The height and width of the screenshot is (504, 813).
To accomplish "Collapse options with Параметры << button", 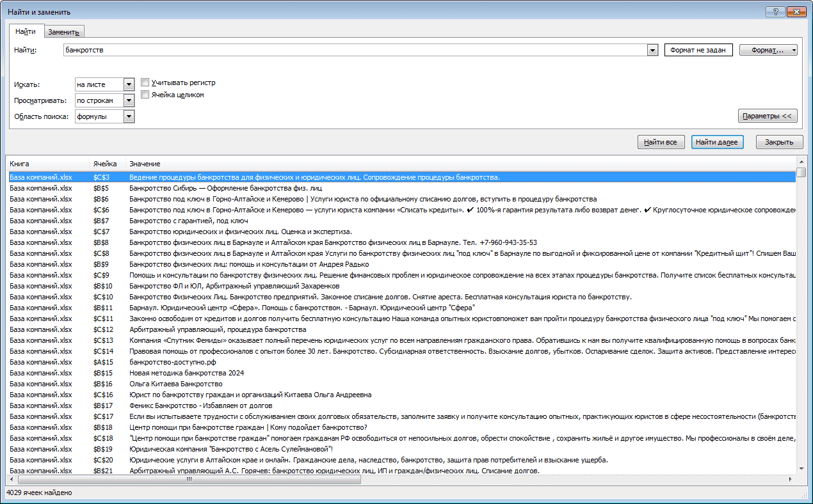I will tap(768, 116).
